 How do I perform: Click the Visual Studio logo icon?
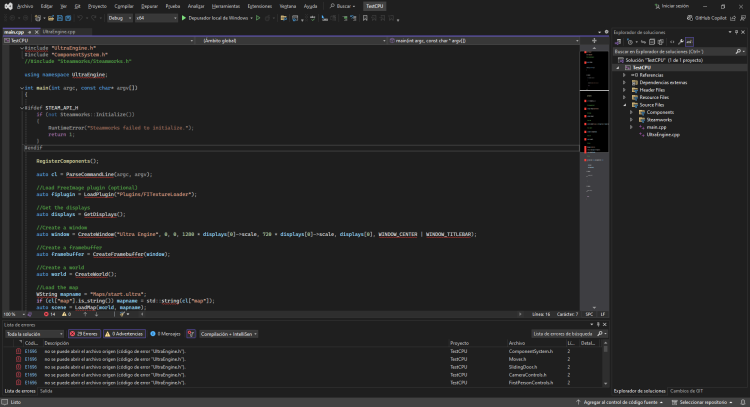8,6
